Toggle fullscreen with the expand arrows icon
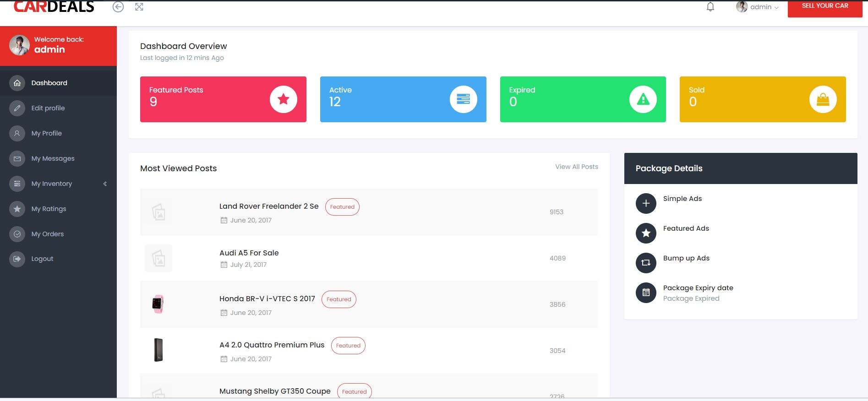The width and height of the screenshot is (868, 401). coord(139,7)
